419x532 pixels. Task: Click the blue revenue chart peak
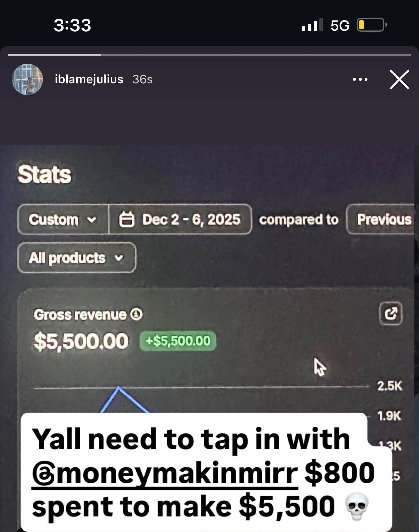[119, 389]
